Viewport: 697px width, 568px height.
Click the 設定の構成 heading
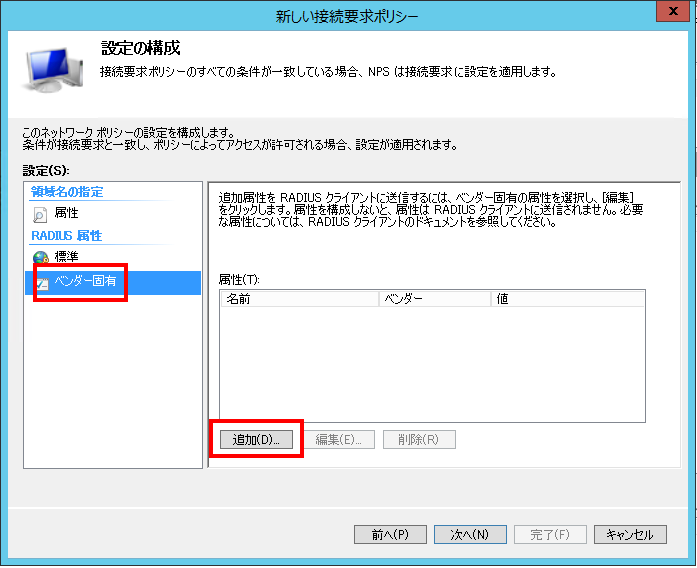pos(141,48)
